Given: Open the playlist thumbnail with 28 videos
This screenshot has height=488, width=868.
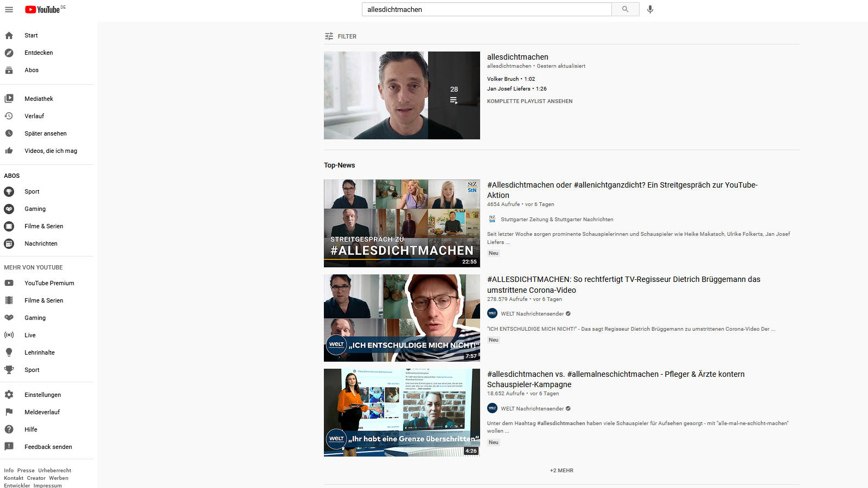Looking at the screenshot, I should pyautogui.click(x=402, y=95).
